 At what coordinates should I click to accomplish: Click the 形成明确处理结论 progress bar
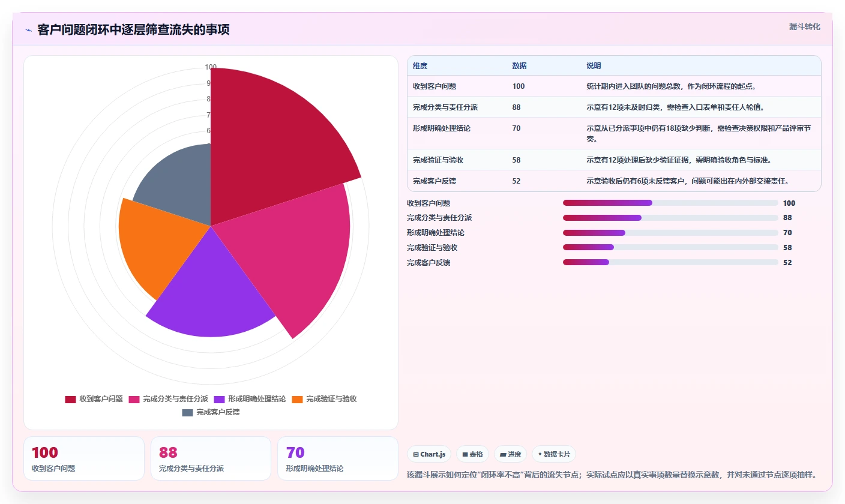pos(670,233)
